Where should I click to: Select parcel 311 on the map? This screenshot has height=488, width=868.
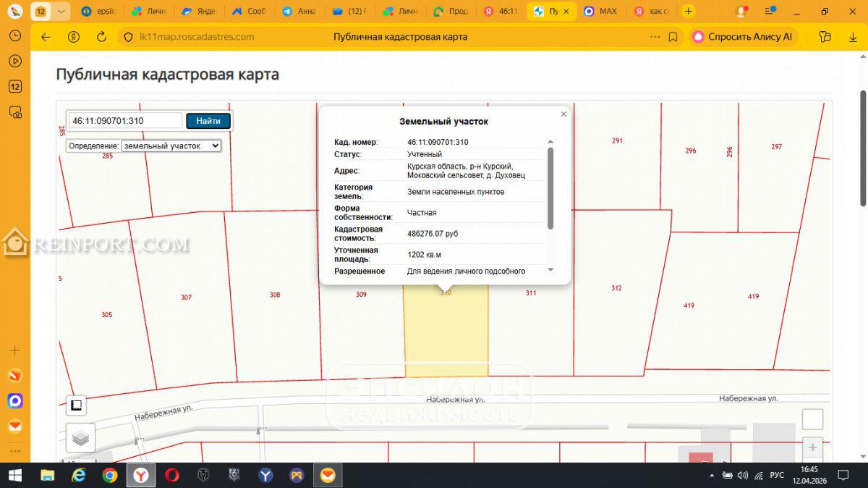[531, 293]
